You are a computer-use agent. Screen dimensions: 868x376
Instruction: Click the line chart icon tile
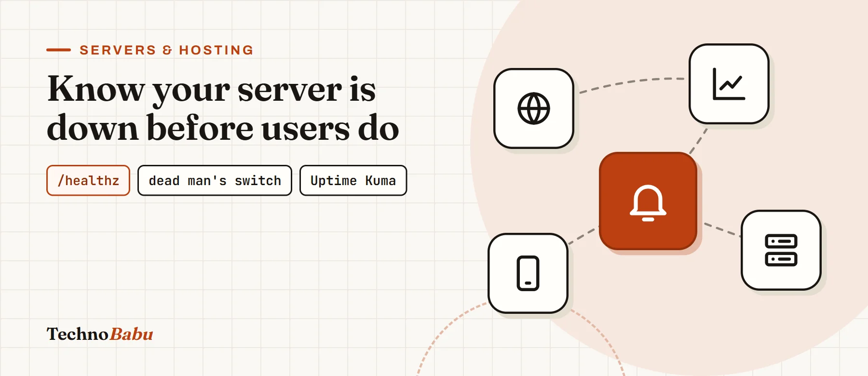729,84
